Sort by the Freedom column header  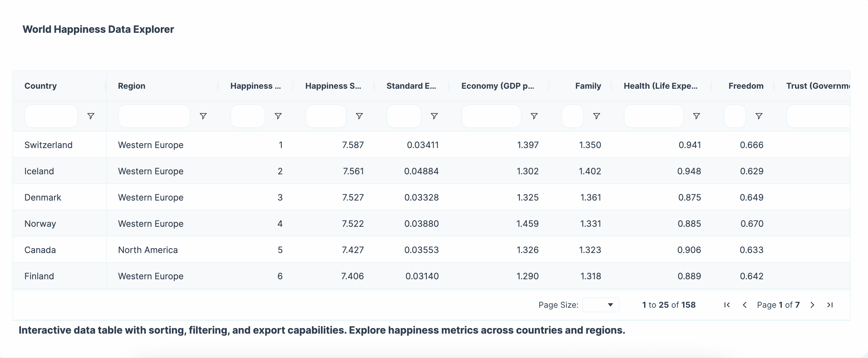point(746,86)
